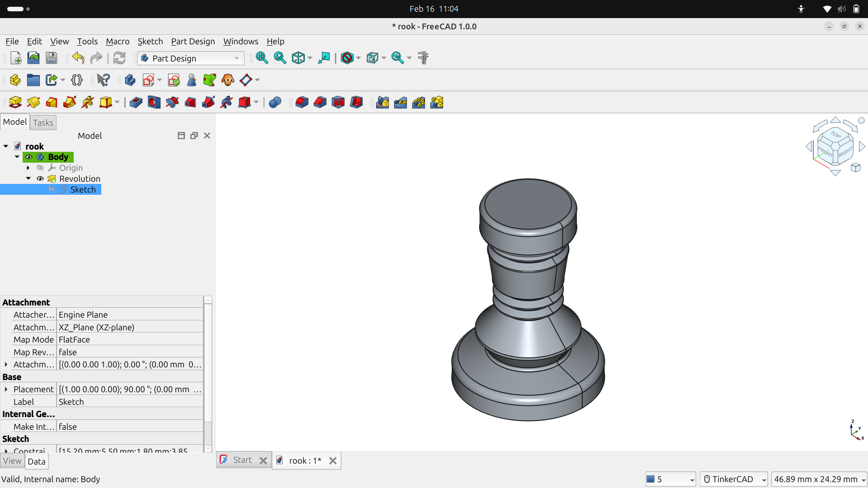Screen dimensions: 868x488
Task: Refresh the document with the recompute icon
Action: (x=119, y=58)
